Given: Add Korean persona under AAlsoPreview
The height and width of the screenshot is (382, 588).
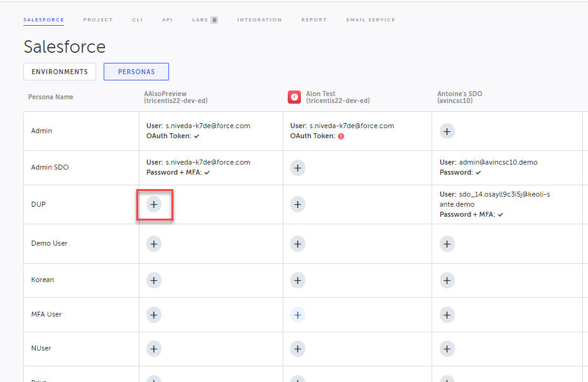Looking at the screenshot, I should click(154, 280).
